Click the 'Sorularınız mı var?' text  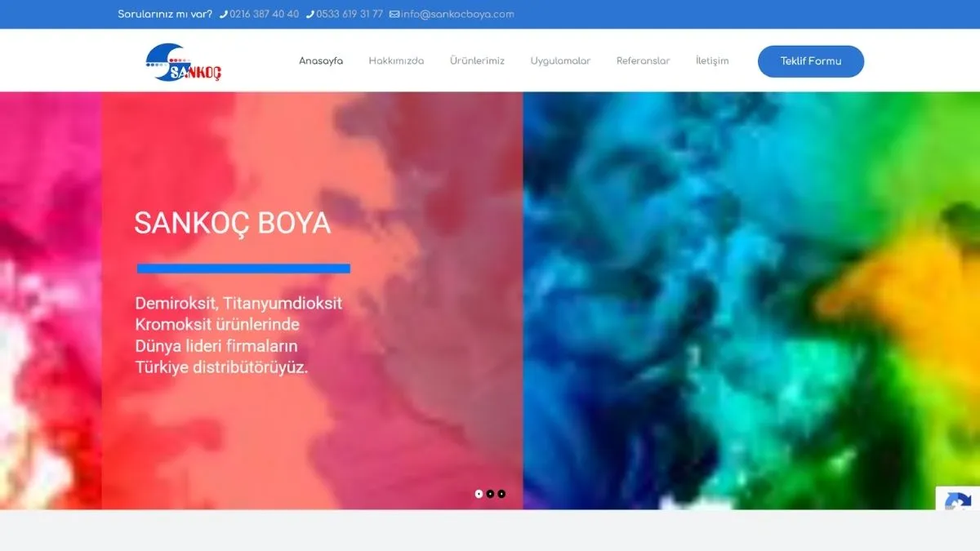165,15
